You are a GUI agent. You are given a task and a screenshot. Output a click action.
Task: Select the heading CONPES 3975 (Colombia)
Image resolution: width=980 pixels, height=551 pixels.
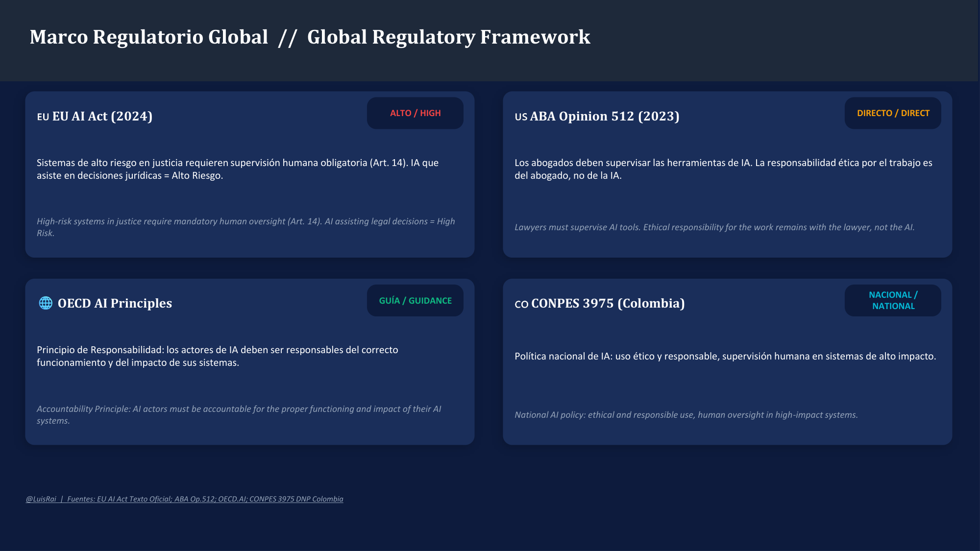click(600, 303)
